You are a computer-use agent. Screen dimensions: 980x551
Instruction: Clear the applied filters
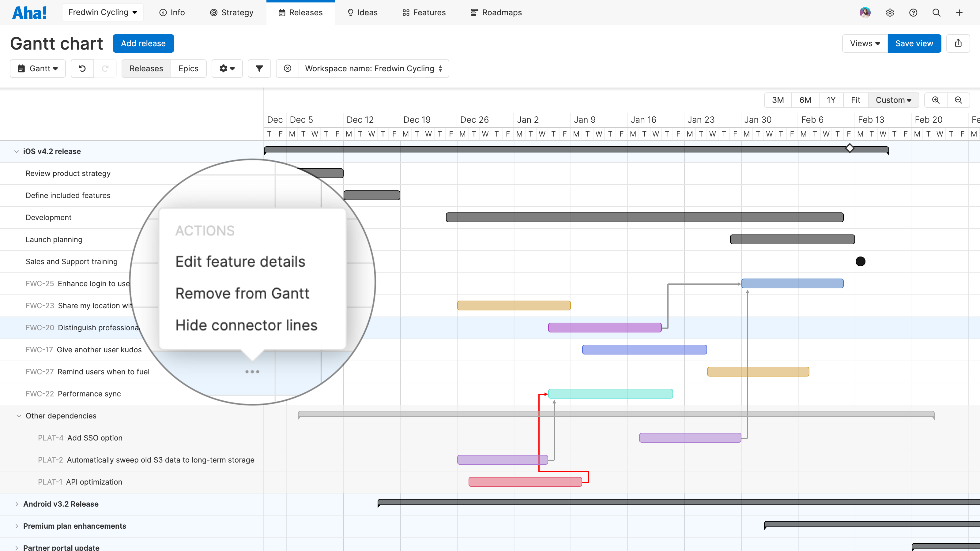click(x=287, y=69)
